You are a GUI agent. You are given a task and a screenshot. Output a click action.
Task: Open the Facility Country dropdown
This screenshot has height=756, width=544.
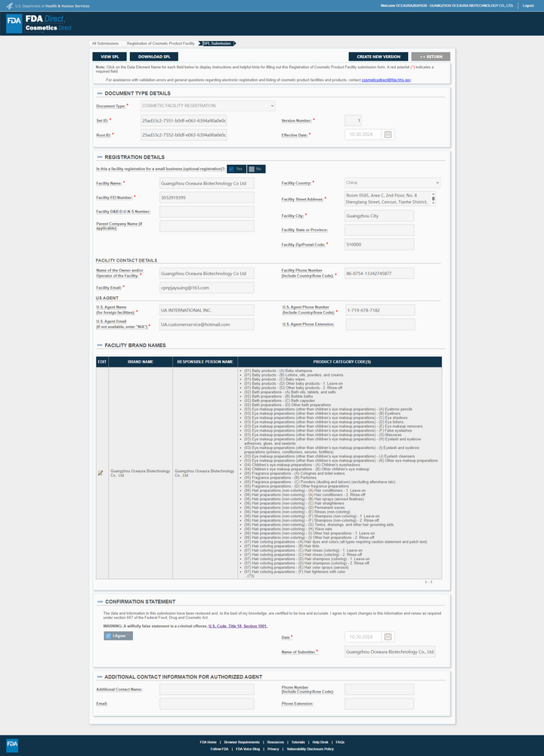point(392,183)
